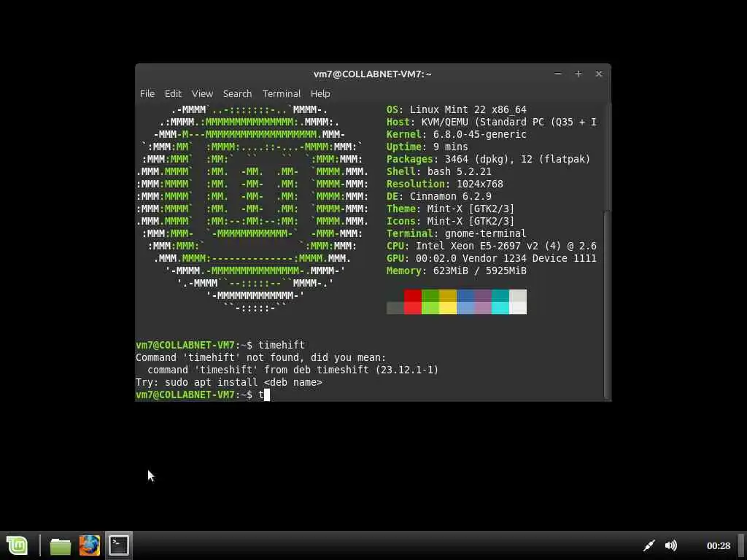
Task: Minimize the terminal window
Action: point(558,74)
